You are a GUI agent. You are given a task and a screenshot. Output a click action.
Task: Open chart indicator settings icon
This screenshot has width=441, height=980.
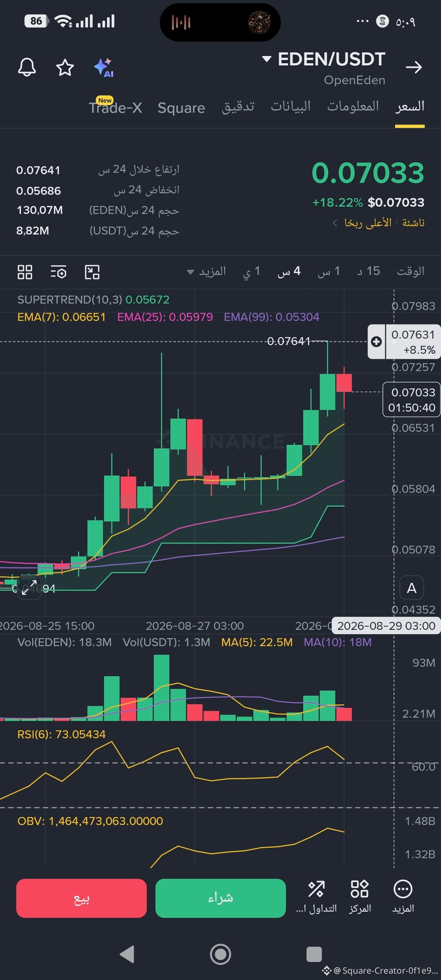click(59, 272)
